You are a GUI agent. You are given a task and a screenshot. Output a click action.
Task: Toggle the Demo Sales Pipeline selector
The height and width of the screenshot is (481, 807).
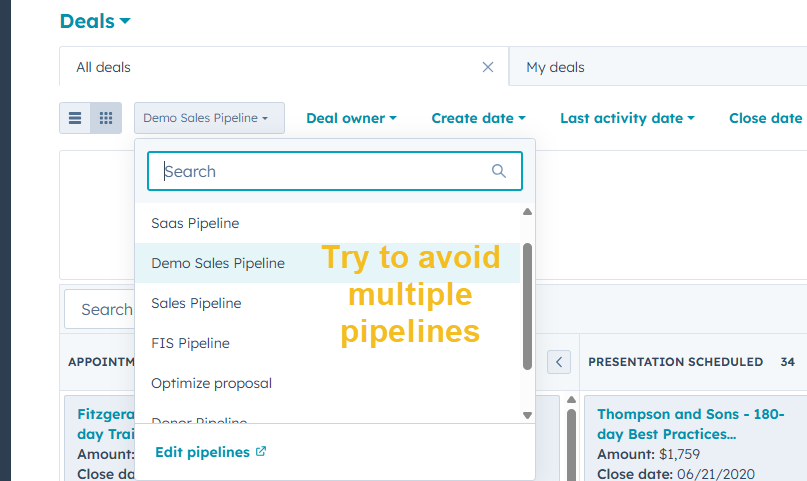tap(209, 118)
